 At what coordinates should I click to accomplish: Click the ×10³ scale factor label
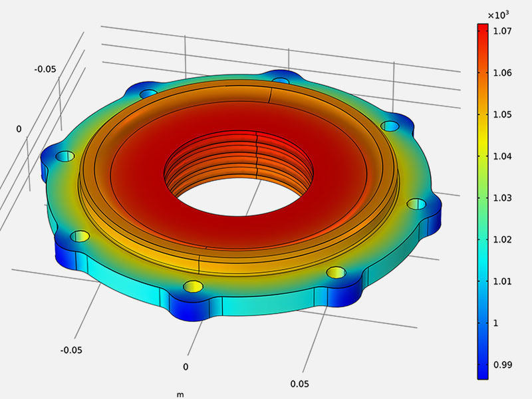click(498, 15)
